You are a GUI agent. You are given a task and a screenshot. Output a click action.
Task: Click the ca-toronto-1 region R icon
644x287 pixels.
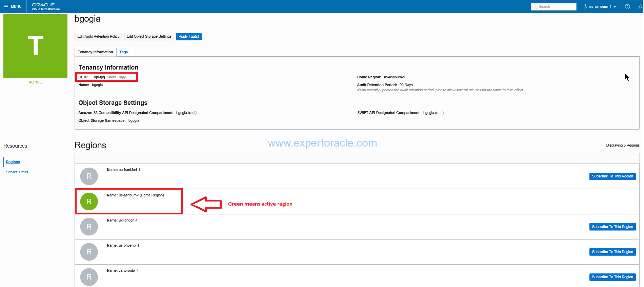pyautogui.click(x=89, y=277)
